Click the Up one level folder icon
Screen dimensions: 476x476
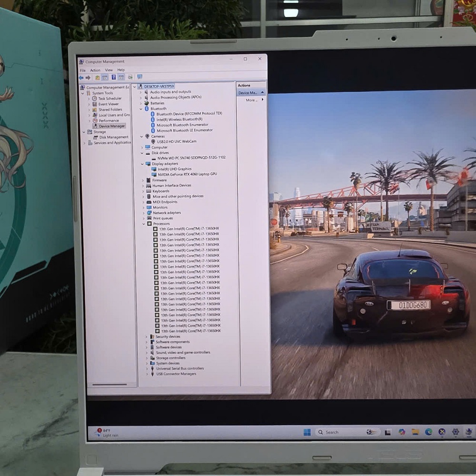click(98, 78)
